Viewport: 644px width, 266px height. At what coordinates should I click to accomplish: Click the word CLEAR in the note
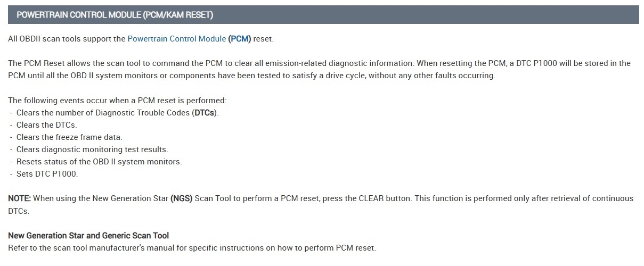pos(374,198)
